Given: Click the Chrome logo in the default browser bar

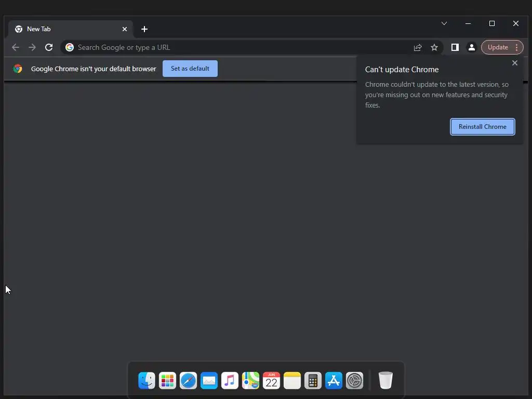Looking at the screenshot, I should 18,69.
